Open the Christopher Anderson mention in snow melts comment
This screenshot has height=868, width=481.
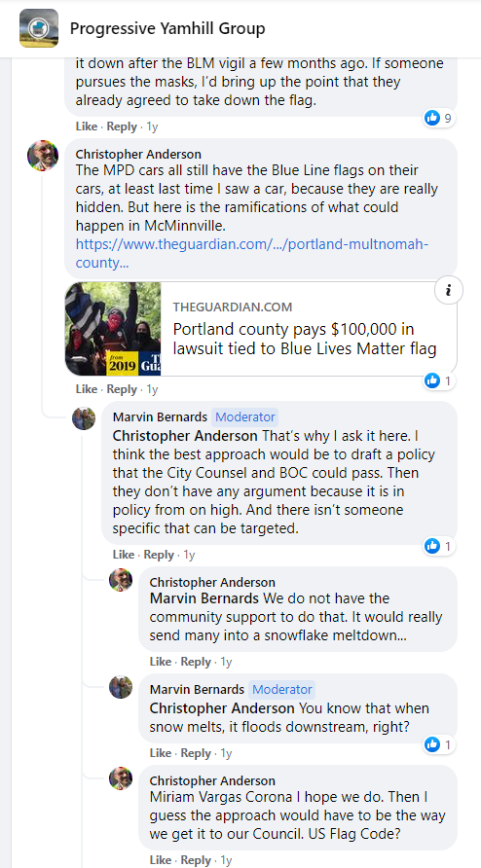click(x=222, y=708)
